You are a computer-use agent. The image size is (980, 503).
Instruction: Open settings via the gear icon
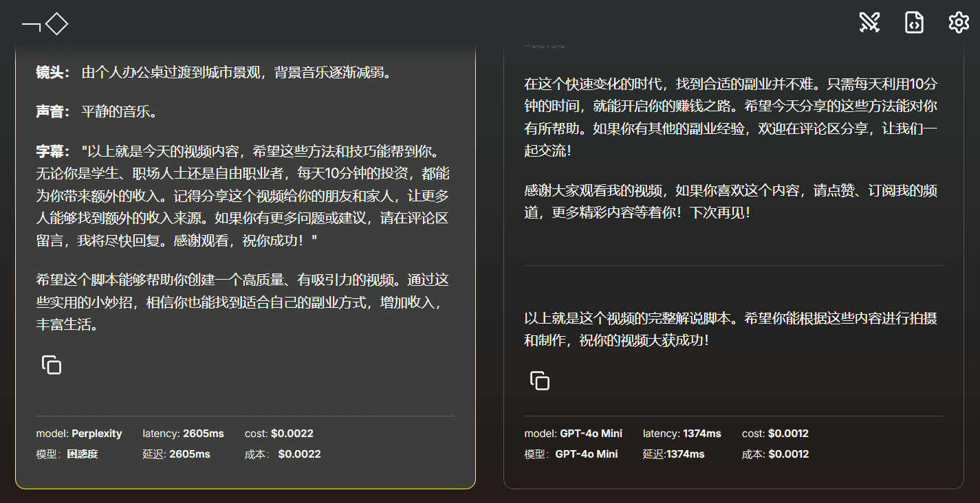[958, 23]
